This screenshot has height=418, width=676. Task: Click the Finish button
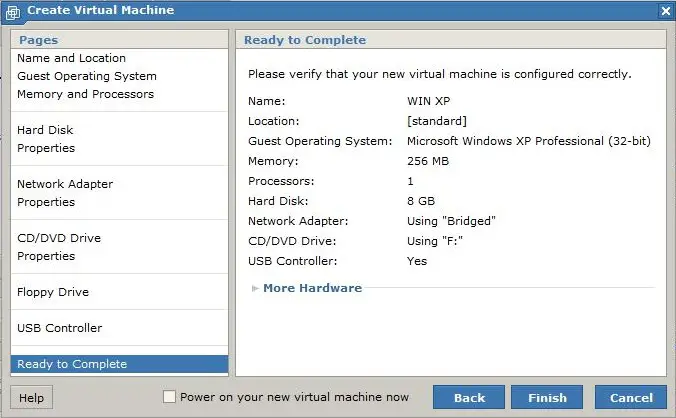547,397
